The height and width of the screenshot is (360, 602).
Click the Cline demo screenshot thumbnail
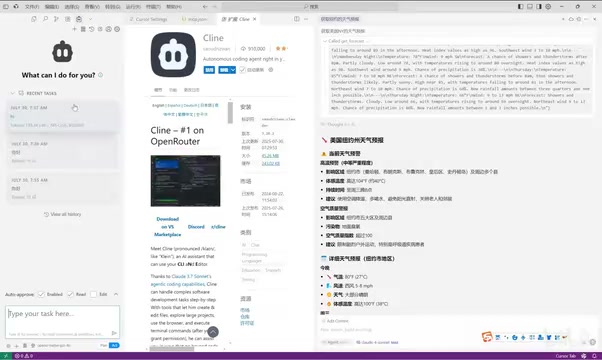[x=185, y=181]
